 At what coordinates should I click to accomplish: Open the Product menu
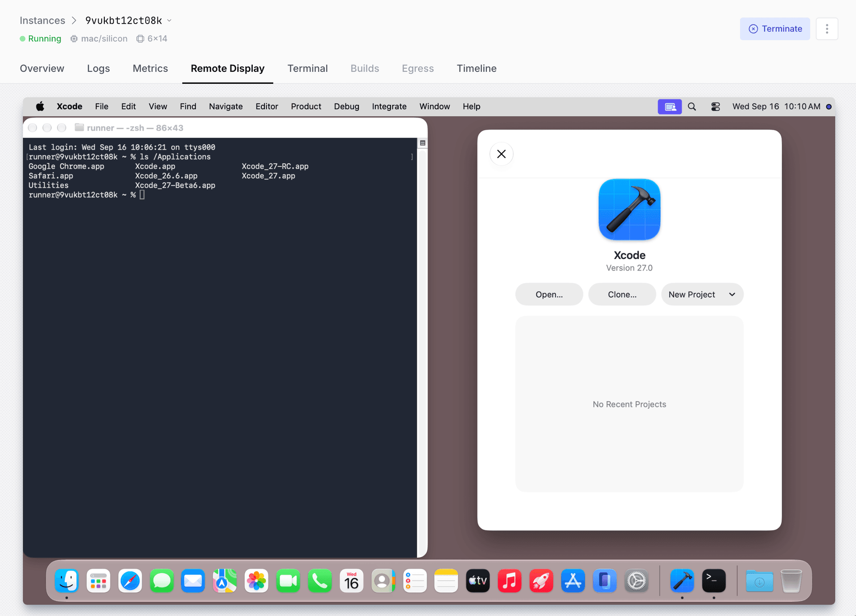pyautogui.click(x=306, y=107)
